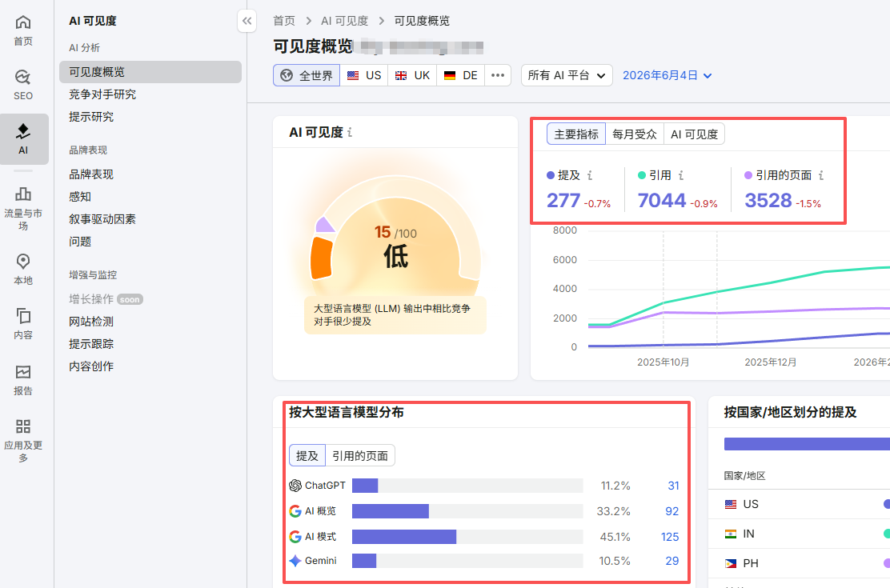Show more countries with ellipsis button

click(498, 75)
